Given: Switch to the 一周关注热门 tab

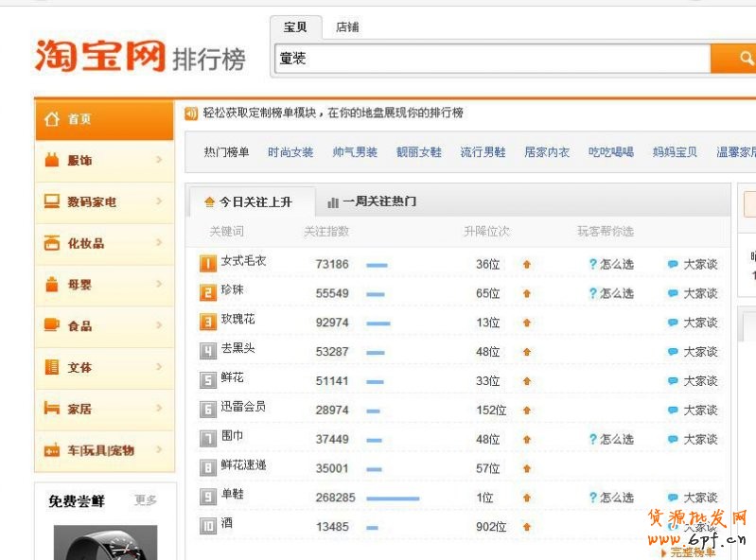Looking at the screenshot, I should (371, 201).
